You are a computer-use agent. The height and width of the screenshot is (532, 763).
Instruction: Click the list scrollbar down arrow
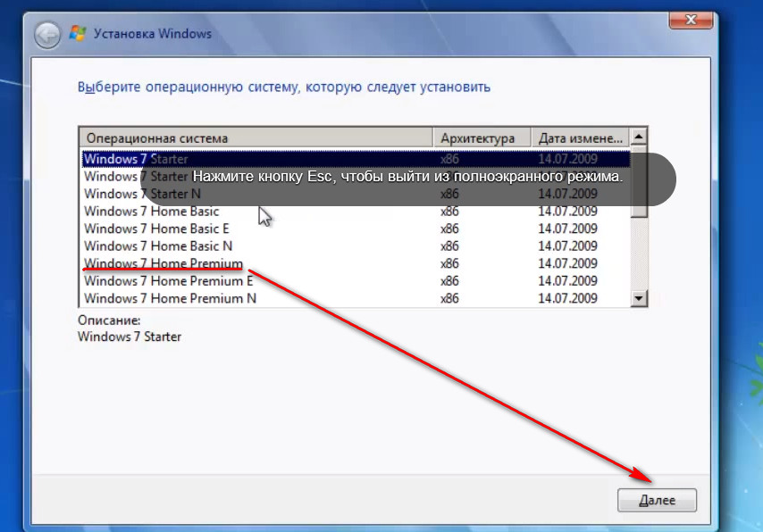point(639,298)
